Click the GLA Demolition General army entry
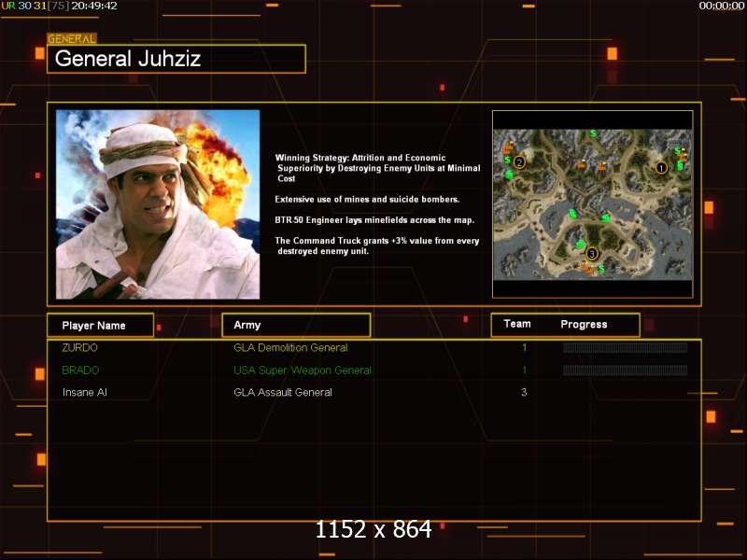This screenshot has width=747, height=560. click(x=290, y=347)
